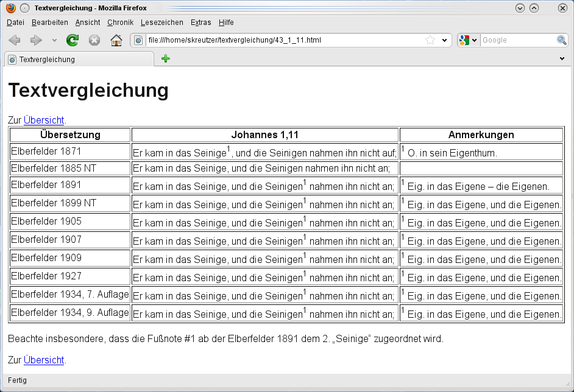This screenshot has height=392, width=574.
Task: Go to the Home page
Action: click(116, 40)
